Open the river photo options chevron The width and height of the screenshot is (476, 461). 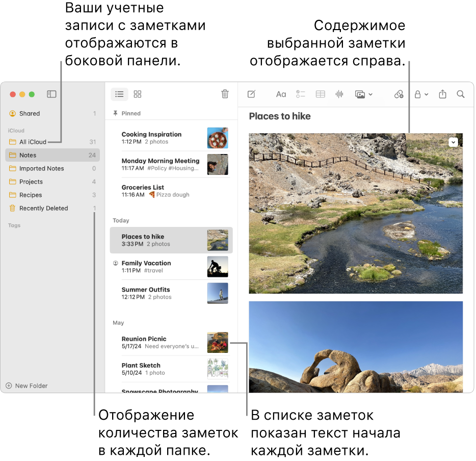453,142
